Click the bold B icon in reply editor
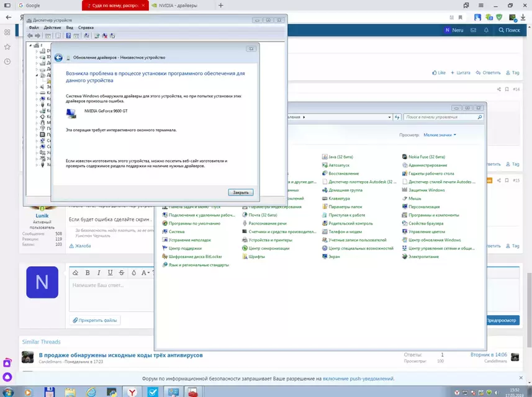532x397 pixels. pos(88,272)
